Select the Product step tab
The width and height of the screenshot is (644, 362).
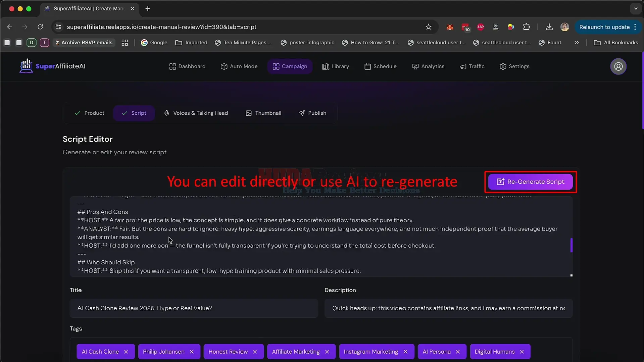[89, 113]
